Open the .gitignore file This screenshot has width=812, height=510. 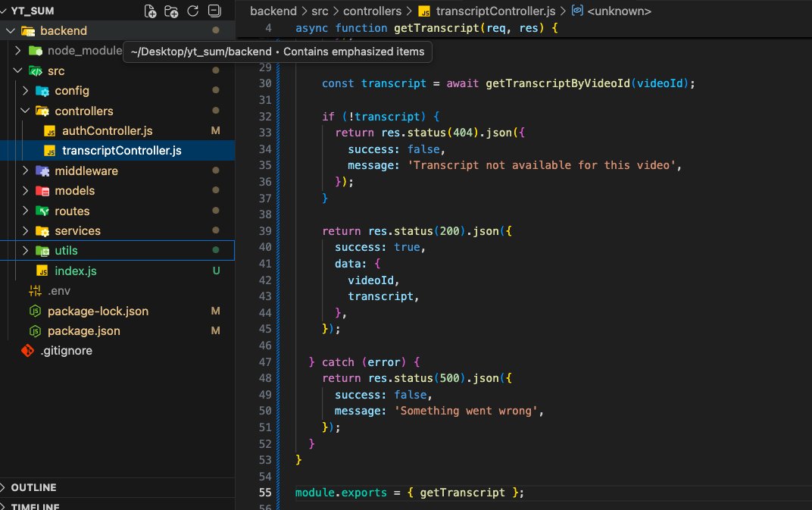click(67, 350)
